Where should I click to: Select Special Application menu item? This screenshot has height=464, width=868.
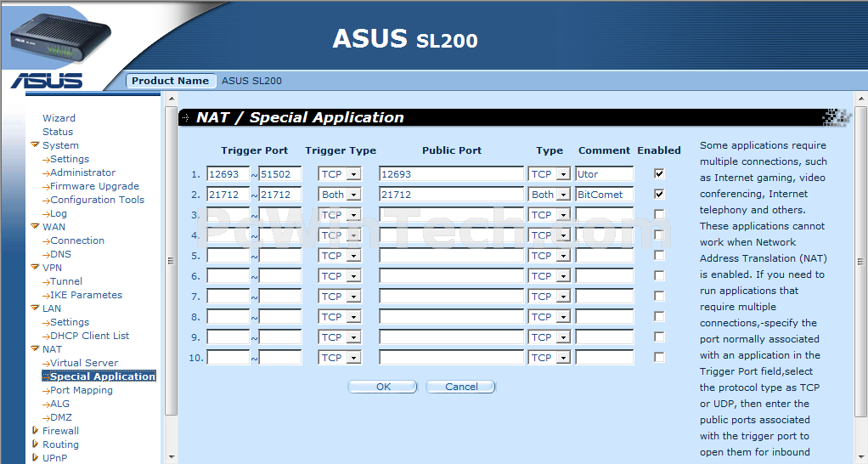pos(99,376)
